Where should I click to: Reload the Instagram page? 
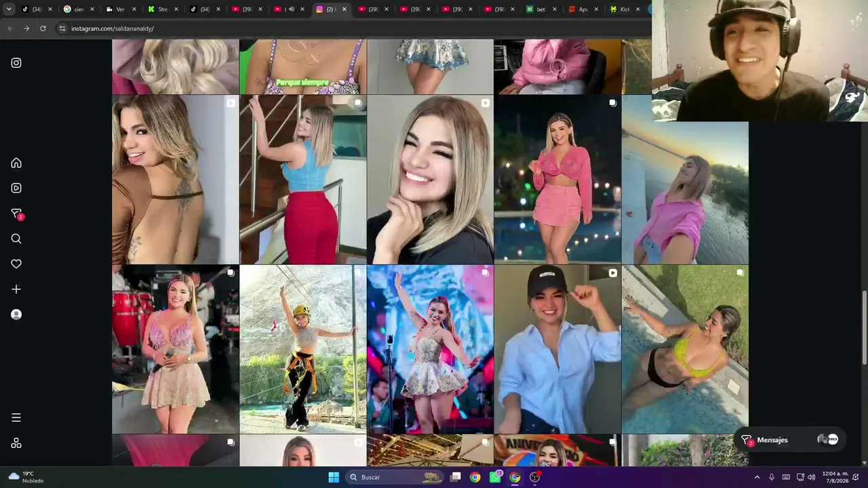click(x=43, y=28)
